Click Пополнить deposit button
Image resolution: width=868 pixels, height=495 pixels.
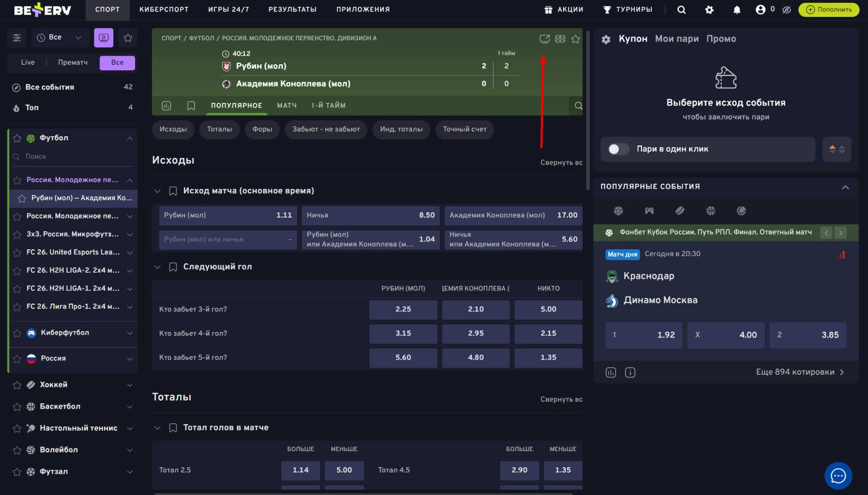click(828, 10)
